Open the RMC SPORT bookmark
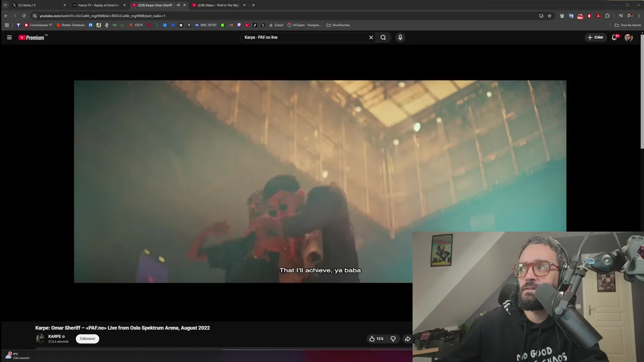The height and width of the screenshot is (362, 644). [206, 25]
